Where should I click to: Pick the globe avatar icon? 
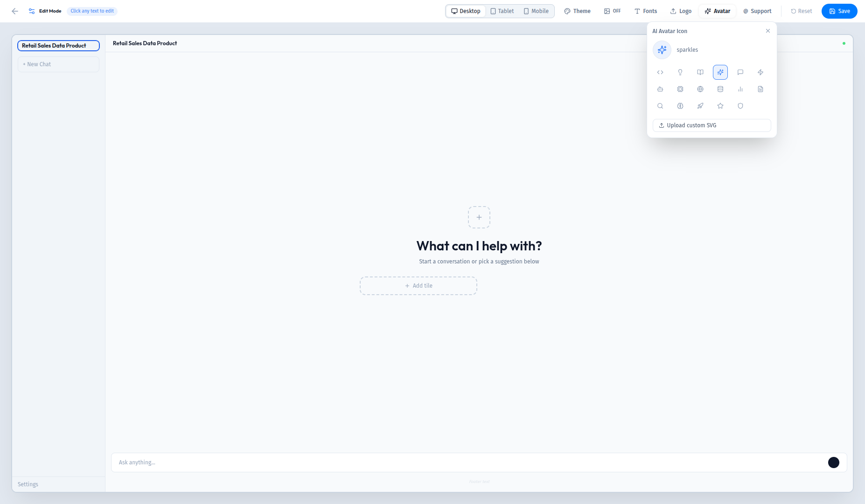click(x=700, y=89)
